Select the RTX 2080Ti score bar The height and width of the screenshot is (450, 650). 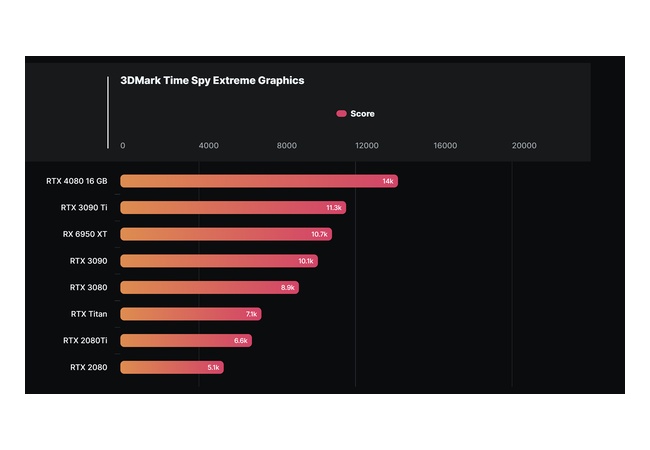click(186, 340)
